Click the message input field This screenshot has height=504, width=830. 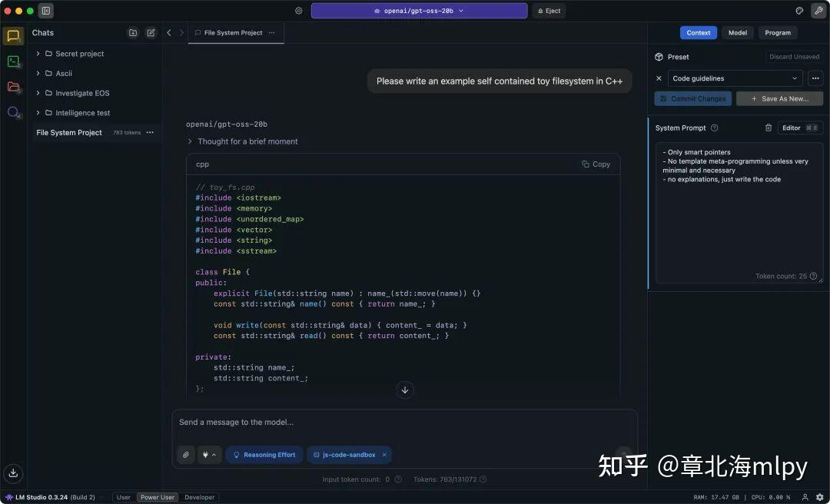405,423
